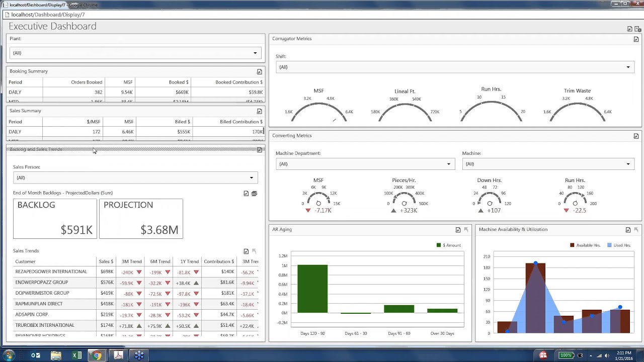
Task: Export the Machine Availability & Utilization chart
Action: (x=628, y=230)
